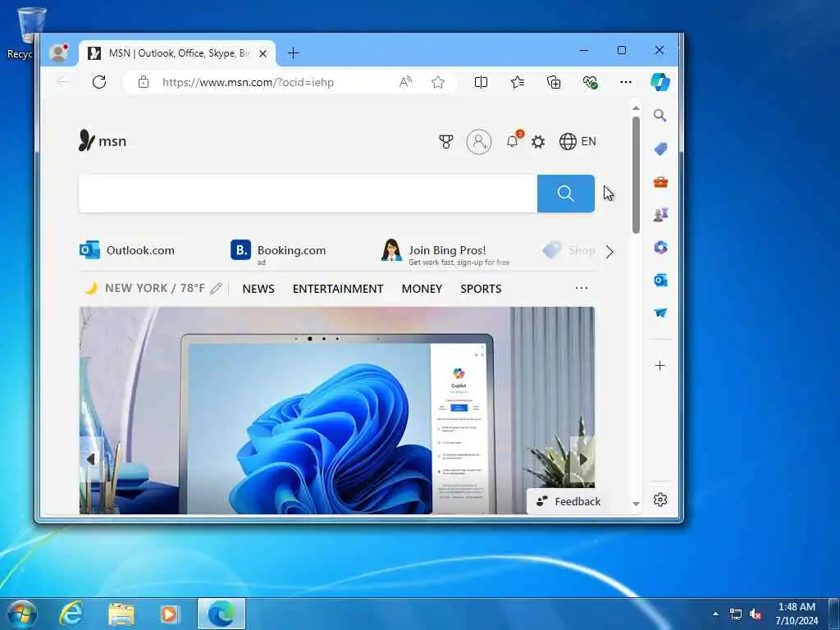Screen dimensions: 840x630
Task: Open the Collections icon
Action: [554, 82]
